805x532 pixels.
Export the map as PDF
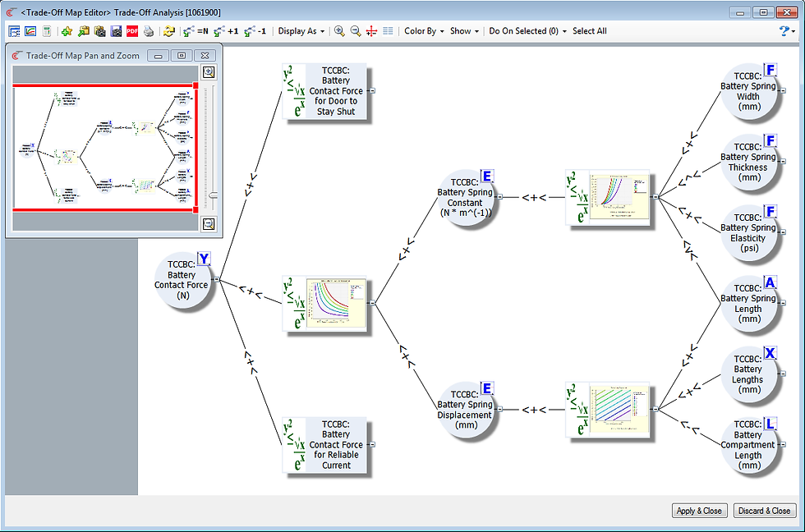point(132,31)
